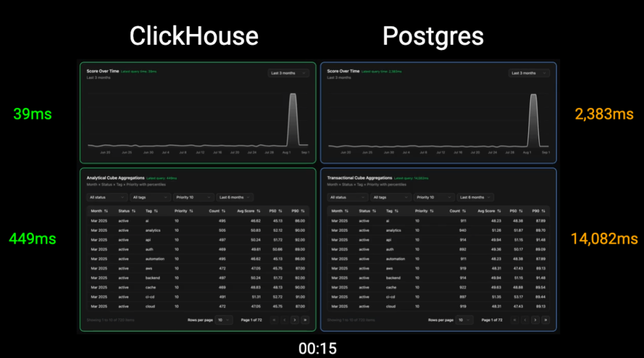Click next page button under Transactional table
Viewport: 644px width, 358px height.
(x=534, y=320)
